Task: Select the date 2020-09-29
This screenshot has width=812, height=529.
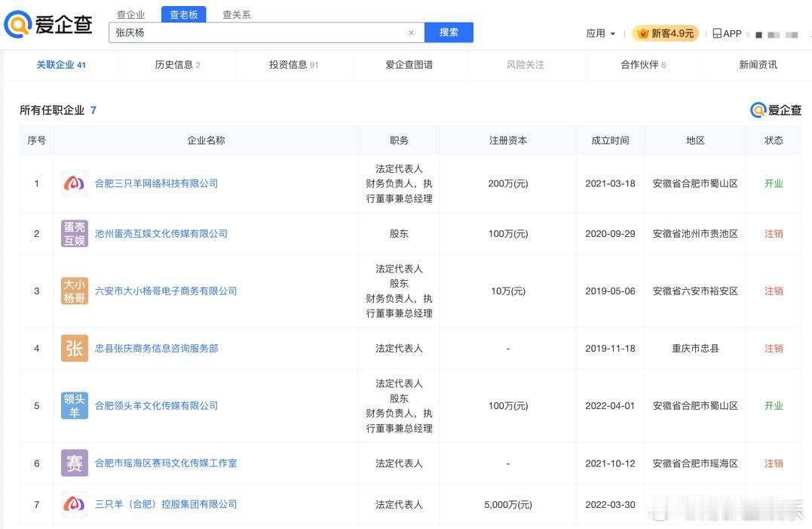Action: click(x=610, y=234)
